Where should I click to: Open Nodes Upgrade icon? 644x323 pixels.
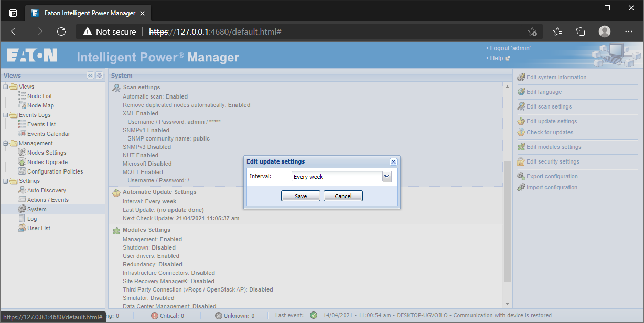pyautogui.click(x=22, y=162)
